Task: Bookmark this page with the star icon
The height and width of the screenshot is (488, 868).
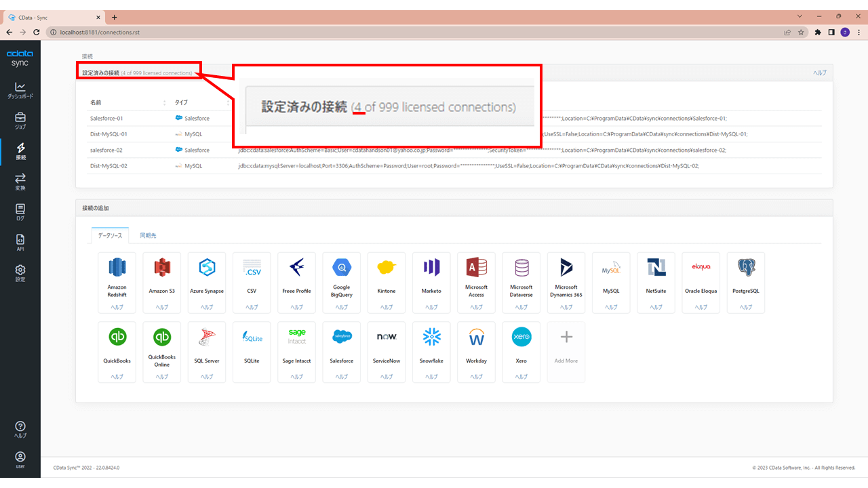Action: point(801,32)
